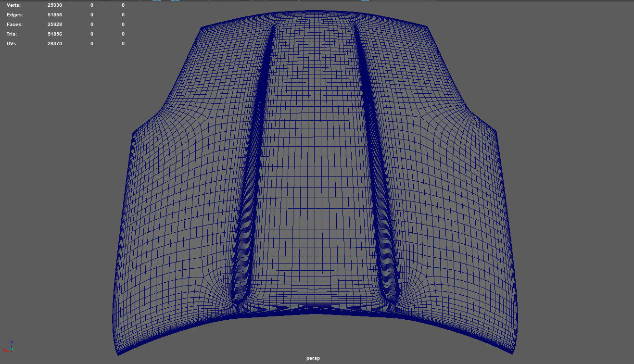The height and width of the screenshot is (364, 634).
Task: Select the car hood wireframe mesh
Action: 315,183
